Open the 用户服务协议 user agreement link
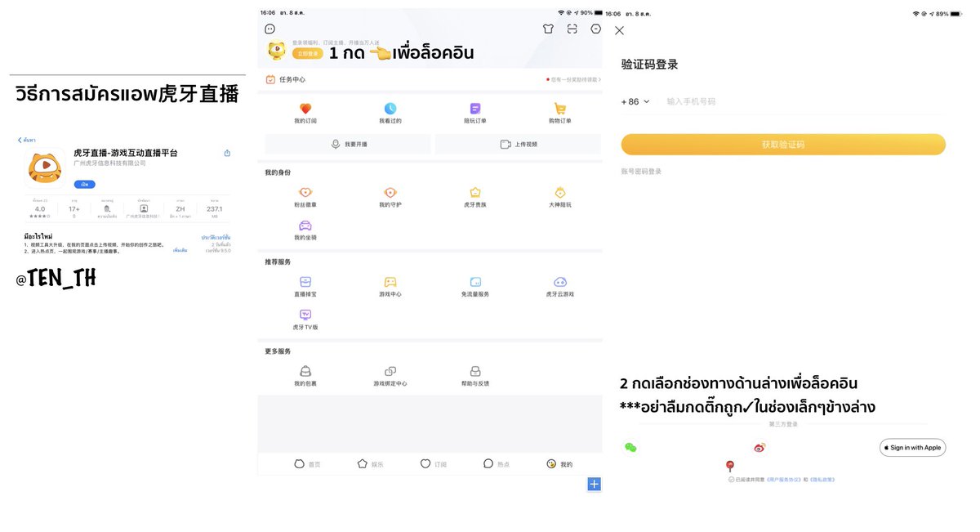This screenshot has height=532, width=980. (783, 480)
